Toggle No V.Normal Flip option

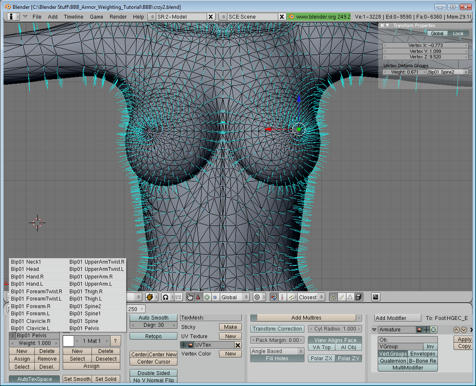pos(153,380)
